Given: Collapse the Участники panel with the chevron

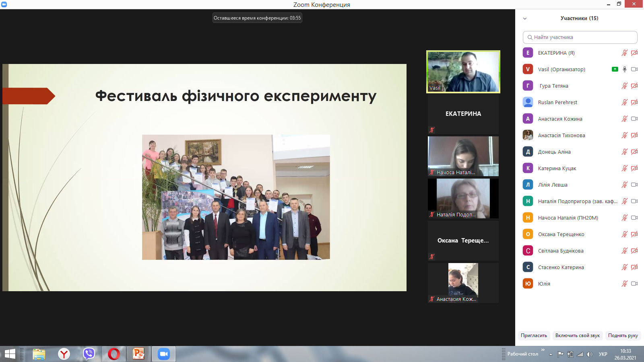Looking at the screenshot, I should tap(525, 19).
